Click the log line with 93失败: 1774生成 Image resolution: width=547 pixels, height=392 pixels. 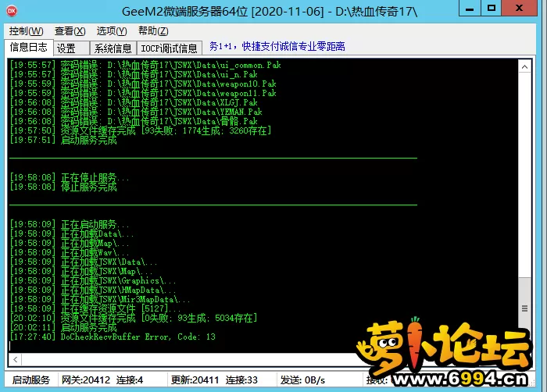pos(141,130)
